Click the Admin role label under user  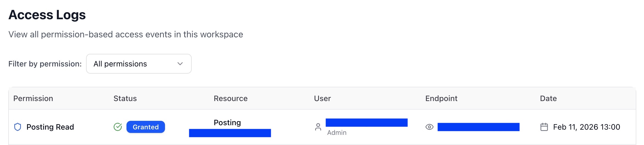[337, 133]
